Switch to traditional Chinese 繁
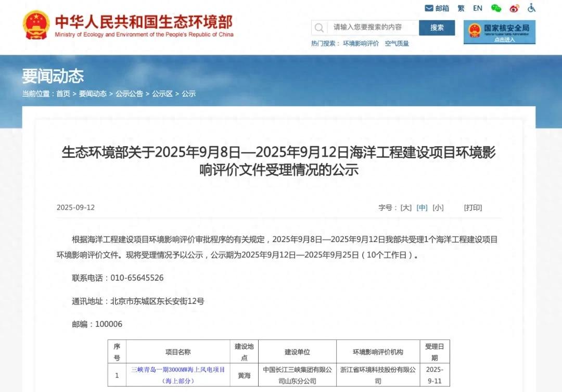 (461, 8)
